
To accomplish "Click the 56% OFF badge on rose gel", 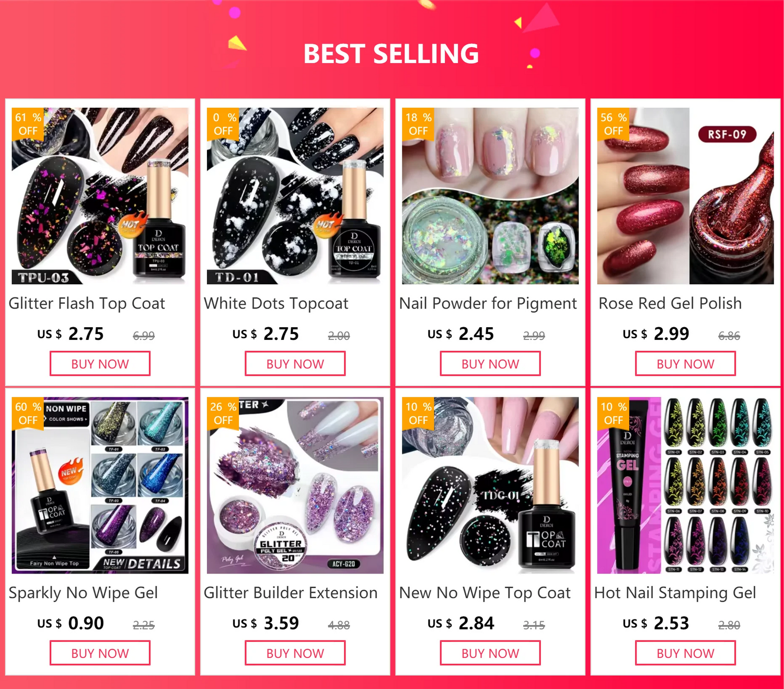I will tap(614, 124).
